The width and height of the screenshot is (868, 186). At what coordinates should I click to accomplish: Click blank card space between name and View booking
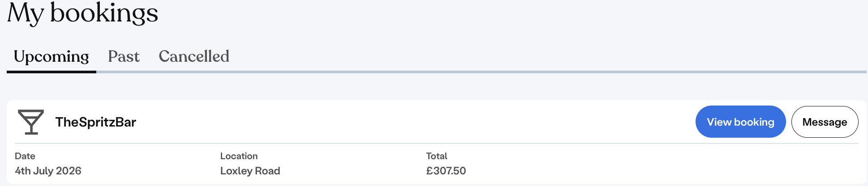click(x=403, y=122)
